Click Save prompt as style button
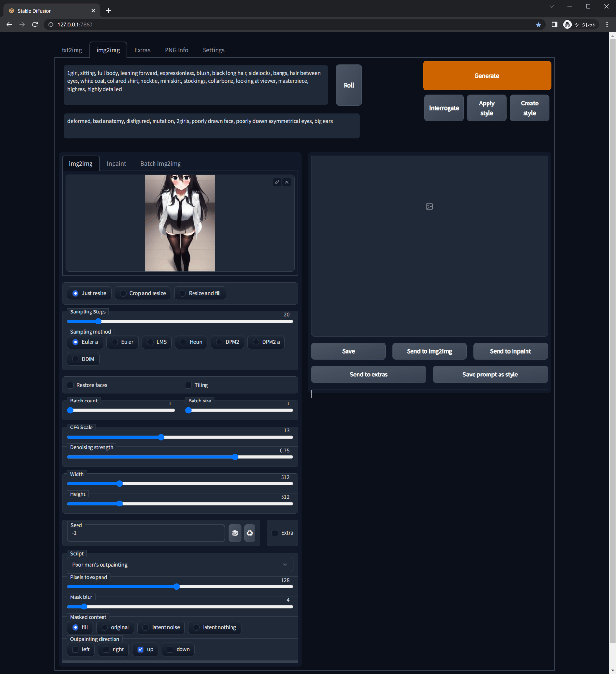The width and height of the screenshot is (616, 674). click(x=490, y=375)
